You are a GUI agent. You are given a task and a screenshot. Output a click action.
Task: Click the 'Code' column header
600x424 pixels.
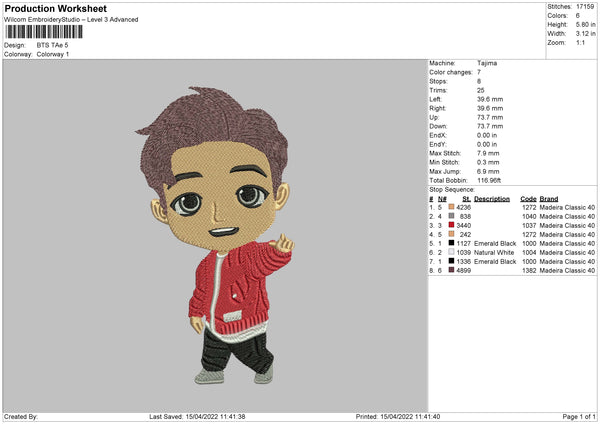point(528,199)
